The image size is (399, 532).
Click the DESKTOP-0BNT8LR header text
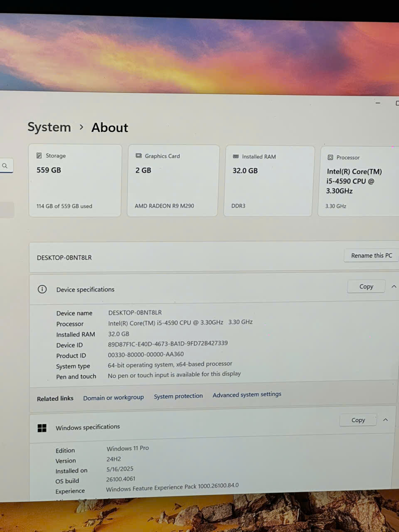pos(64,258)
